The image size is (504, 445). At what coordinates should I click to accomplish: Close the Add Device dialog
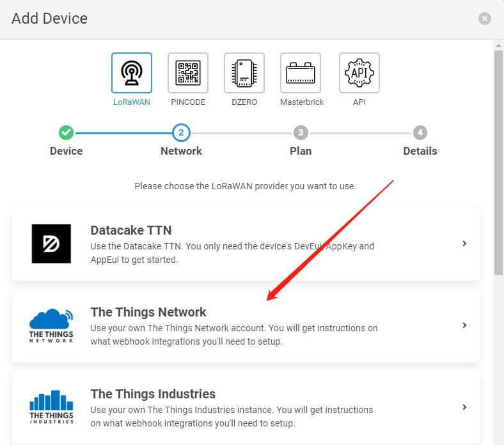pyautogui.click(x=485, y=19)
